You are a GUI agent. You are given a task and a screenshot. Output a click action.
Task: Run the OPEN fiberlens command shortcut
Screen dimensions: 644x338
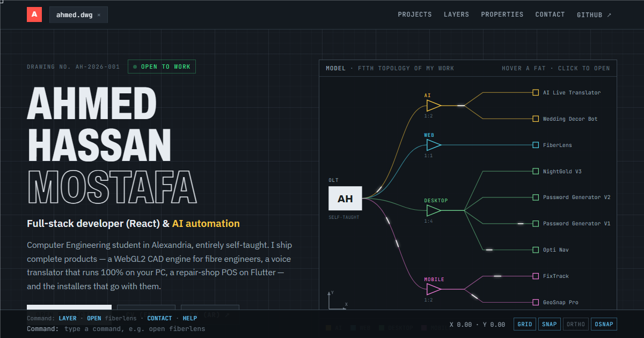click(x=112, y=318)
